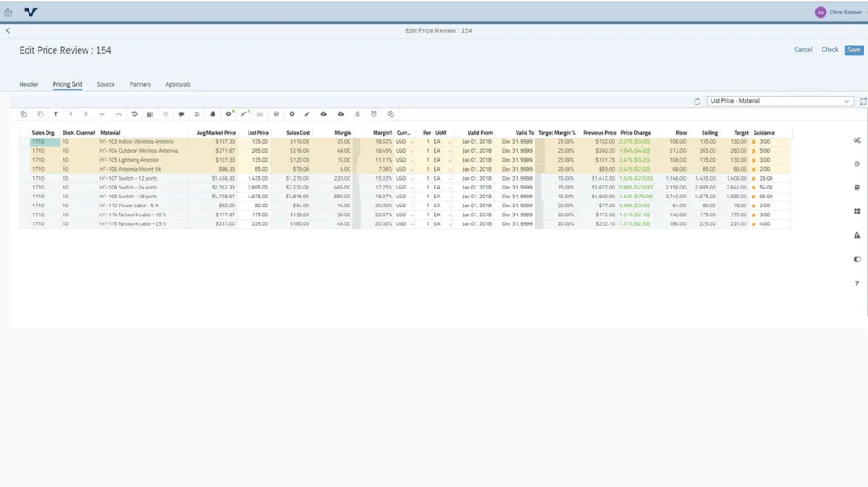Toggle the switch icon in right sidebar

[856, 259]
